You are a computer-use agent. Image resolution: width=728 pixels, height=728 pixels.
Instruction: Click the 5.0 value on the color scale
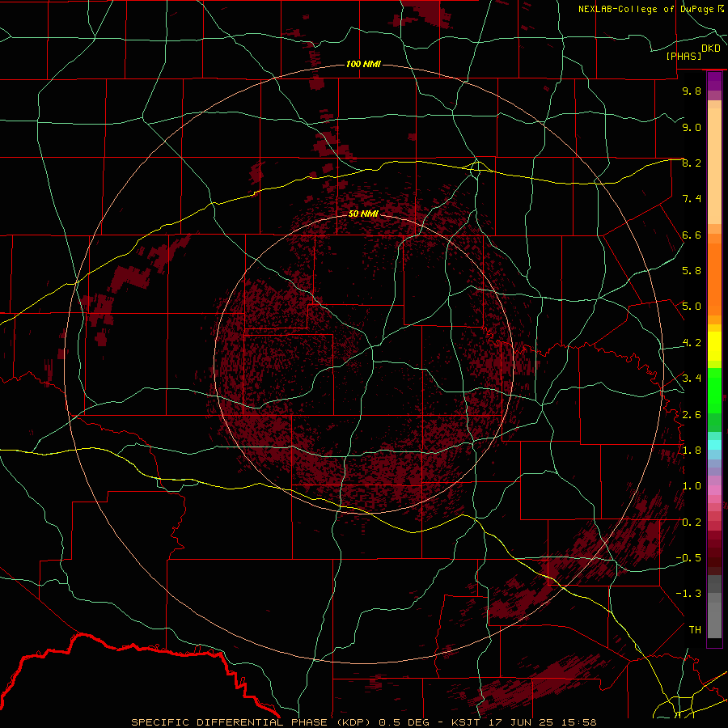692,307
